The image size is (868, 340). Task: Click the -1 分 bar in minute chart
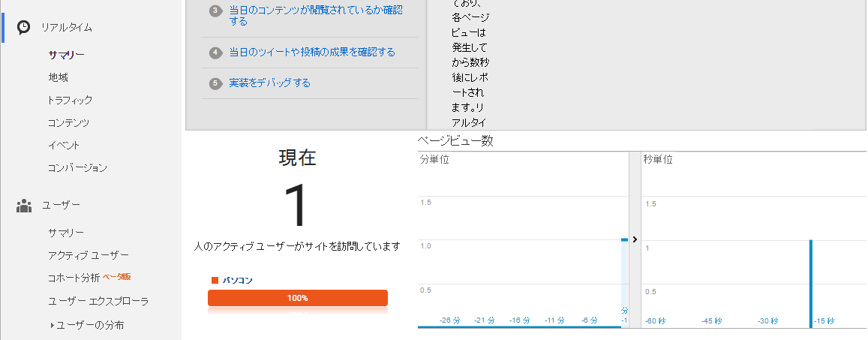624,282
